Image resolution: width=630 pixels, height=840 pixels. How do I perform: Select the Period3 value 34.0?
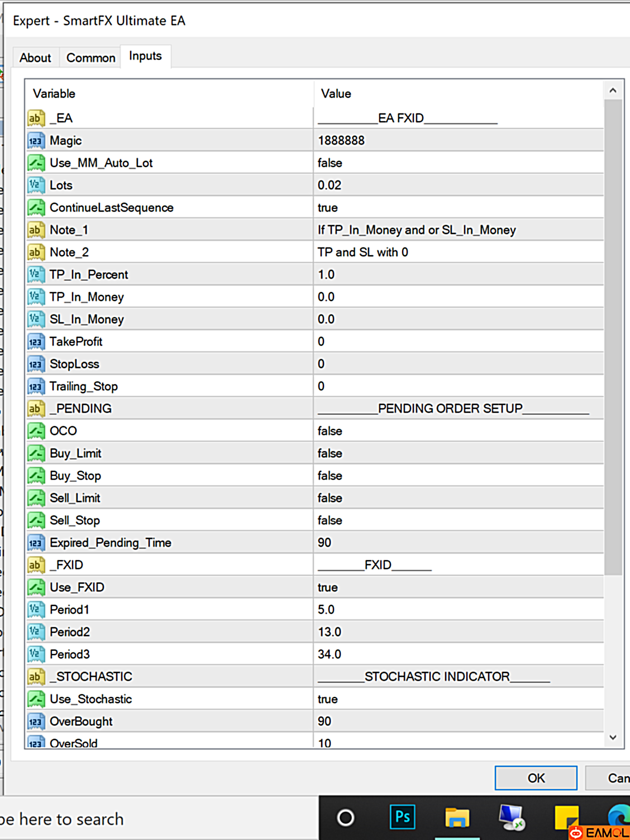(330, 654)
